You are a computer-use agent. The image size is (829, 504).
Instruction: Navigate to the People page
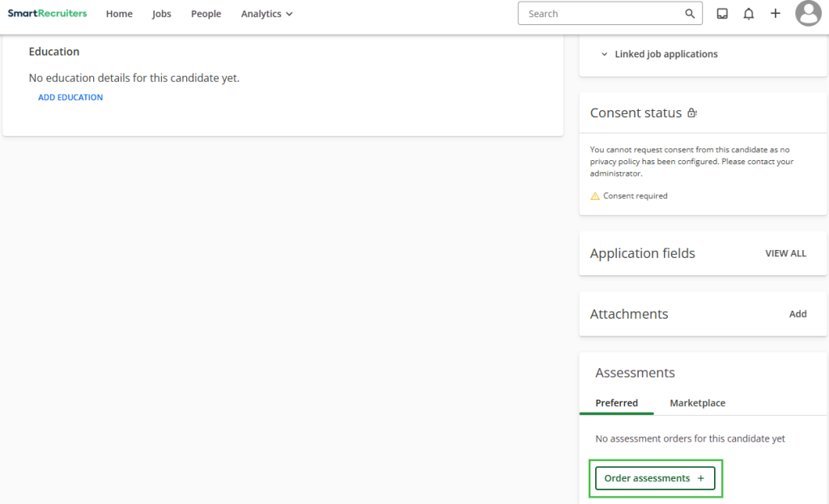click(206, 14)
